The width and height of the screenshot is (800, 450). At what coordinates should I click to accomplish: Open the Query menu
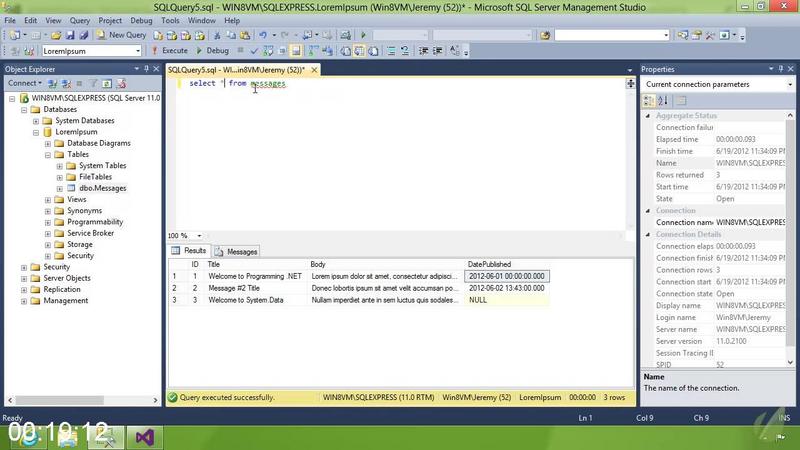[80, 20]
